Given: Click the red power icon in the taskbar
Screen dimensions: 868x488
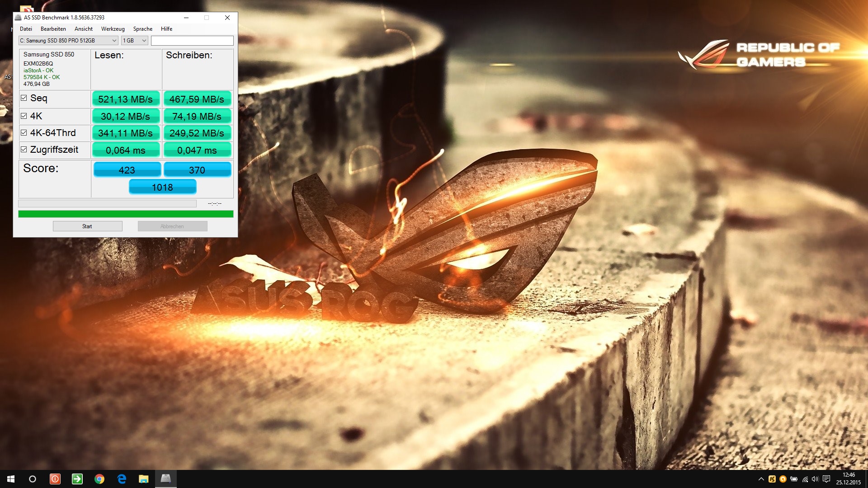Looking at the screenshot, I should point(55,479).
